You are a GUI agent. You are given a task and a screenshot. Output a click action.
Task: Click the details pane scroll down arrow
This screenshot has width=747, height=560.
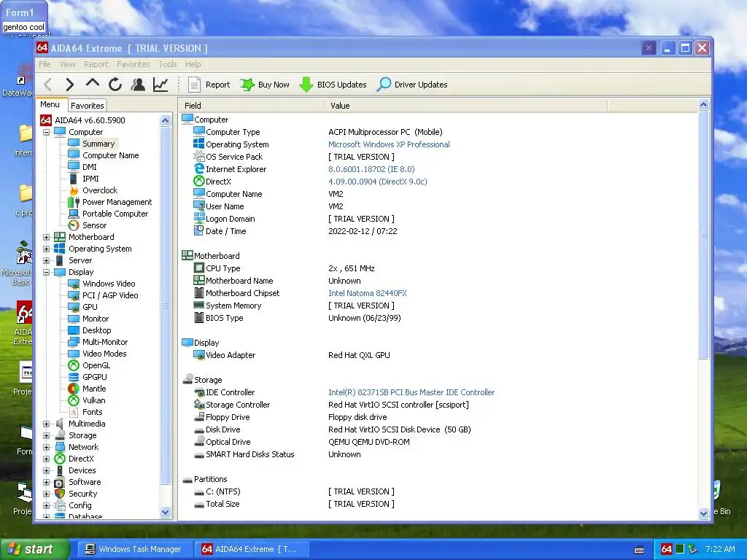point(704,513)
